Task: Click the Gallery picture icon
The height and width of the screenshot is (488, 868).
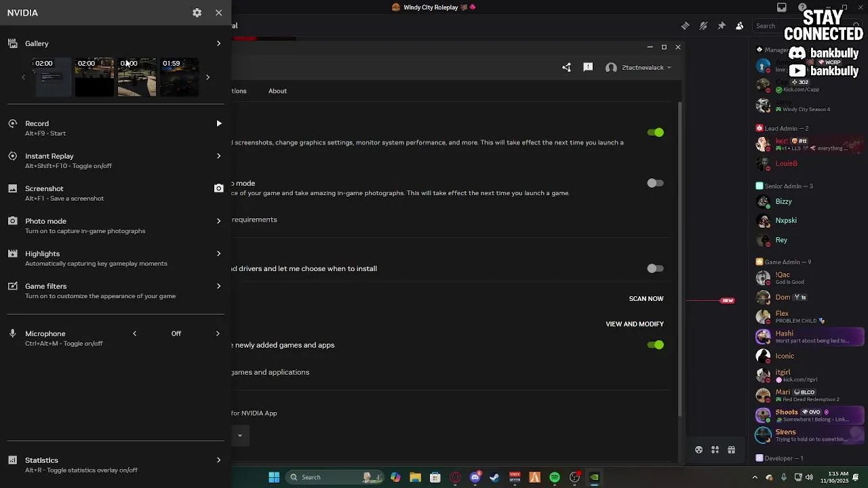Action: pyautogui.click(x=12, y=43)
